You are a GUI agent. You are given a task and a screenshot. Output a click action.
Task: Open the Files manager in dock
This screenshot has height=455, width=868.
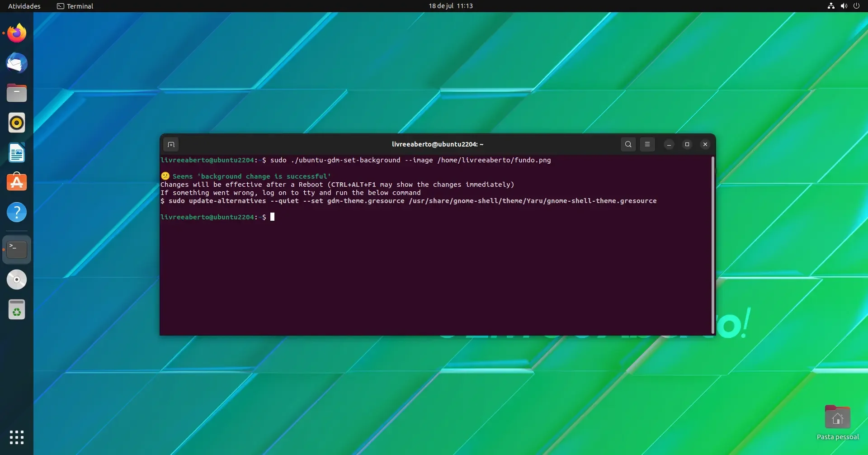[x=17, y=93]
